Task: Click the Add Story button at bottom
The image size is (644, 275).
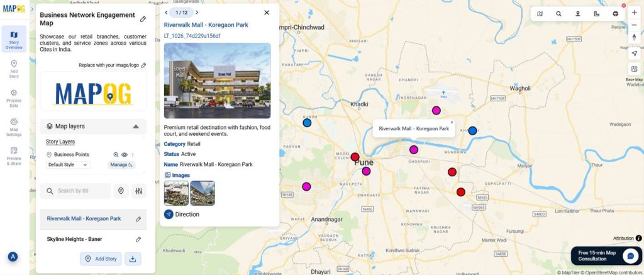Action: tap(101, 259)
